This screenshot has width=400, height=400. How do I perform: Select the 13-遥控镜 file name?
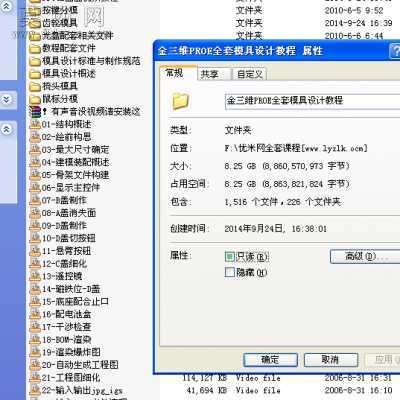click(62, 277)
